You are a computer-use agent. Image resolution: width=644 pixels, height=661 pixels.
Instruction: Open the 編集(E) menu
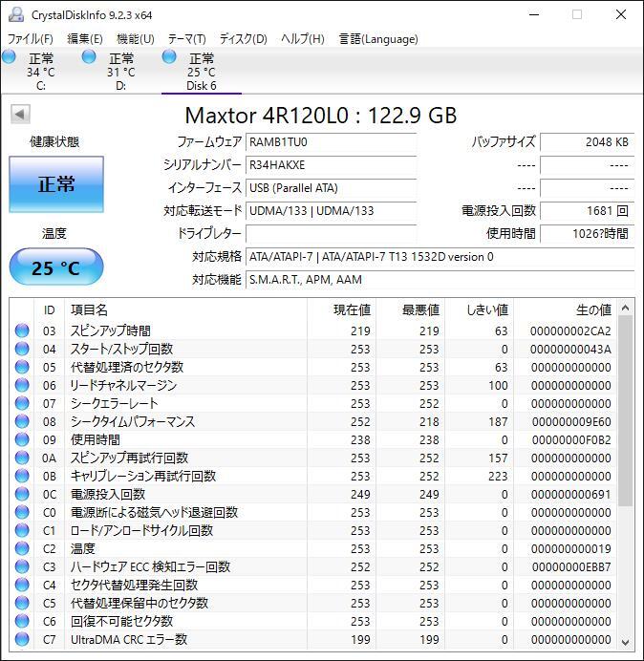[85, 39]
